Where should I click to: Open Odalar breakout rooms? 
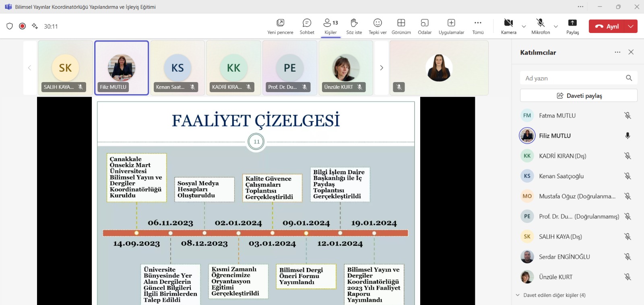(x=424, y=26)
